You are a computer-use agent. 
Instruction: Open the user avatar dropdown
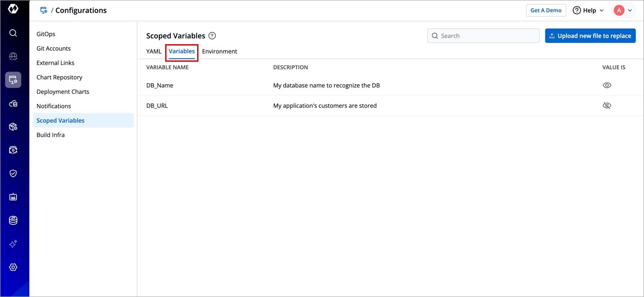pos(623,10)
